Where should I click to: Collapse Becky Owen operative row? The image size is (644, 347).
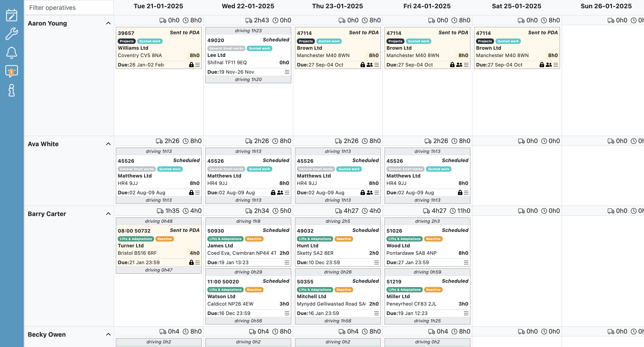[x=108, y=334]
